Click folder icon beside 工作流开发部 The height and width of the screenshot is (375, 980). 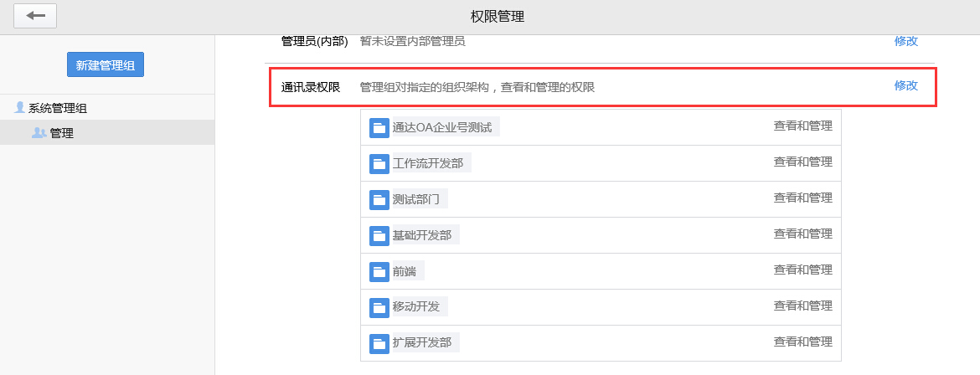(379, 163)
